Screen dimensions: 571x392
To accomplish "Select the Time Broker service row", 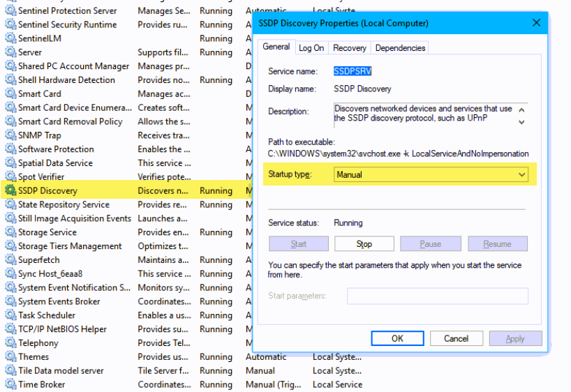I will (182, 384).
